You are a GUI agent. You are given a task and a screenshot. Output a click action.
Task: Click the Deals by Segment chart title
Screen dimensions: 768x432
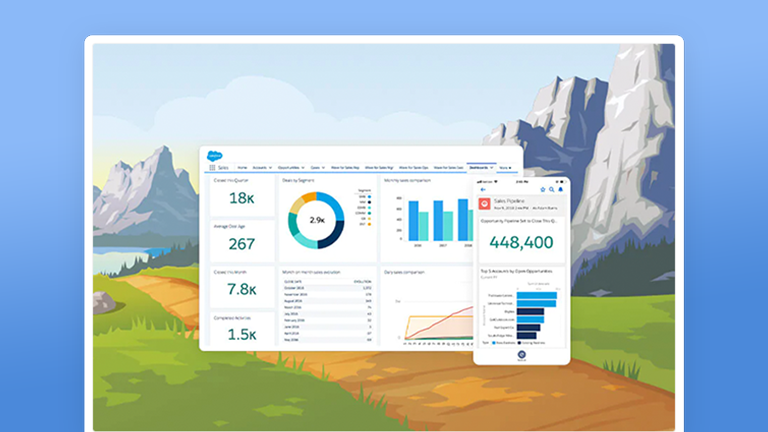(298, 180)
